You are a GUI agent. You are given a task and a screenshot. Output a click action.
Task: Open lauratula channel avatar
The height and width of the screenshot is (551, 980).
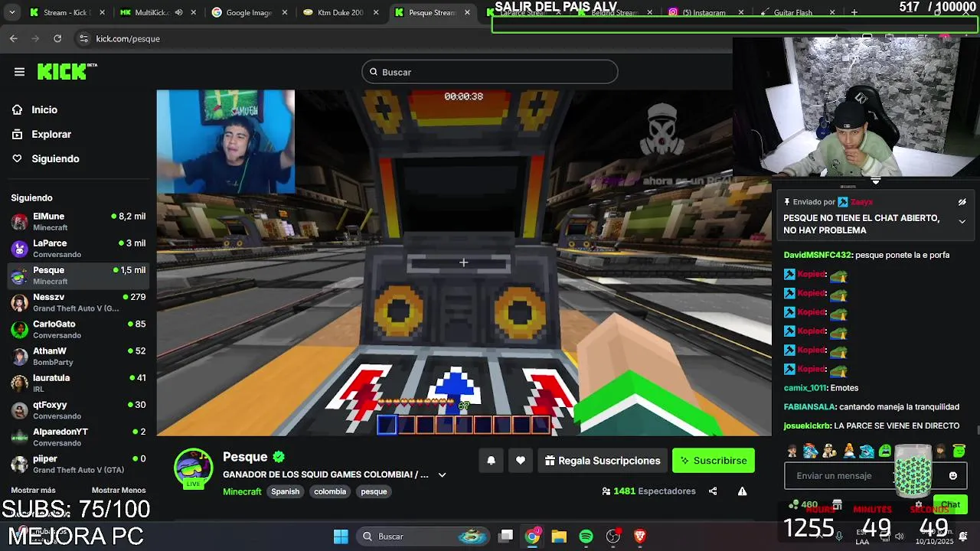(x=20, y=383)
